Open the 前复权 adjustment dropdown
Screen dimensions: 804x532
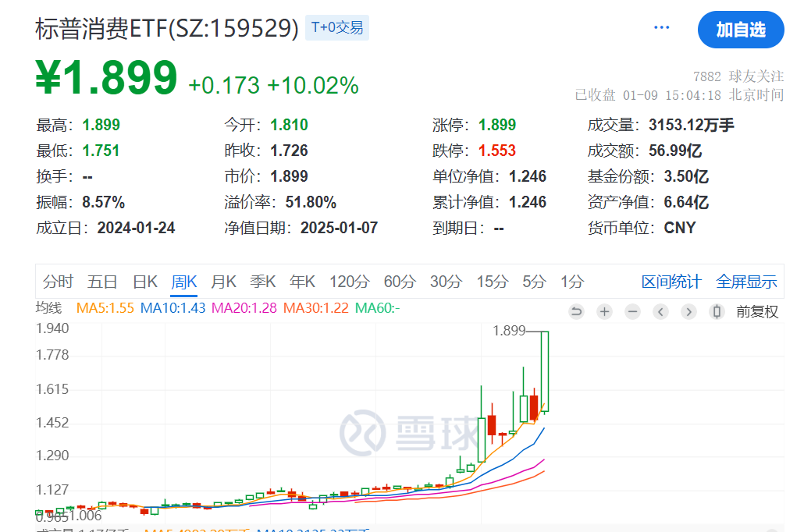(757, 311)
